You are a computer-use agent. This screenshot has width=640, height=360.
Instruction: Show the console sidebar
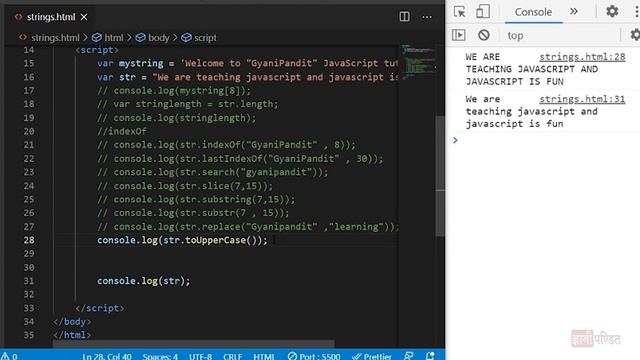(x=458, y=35)
